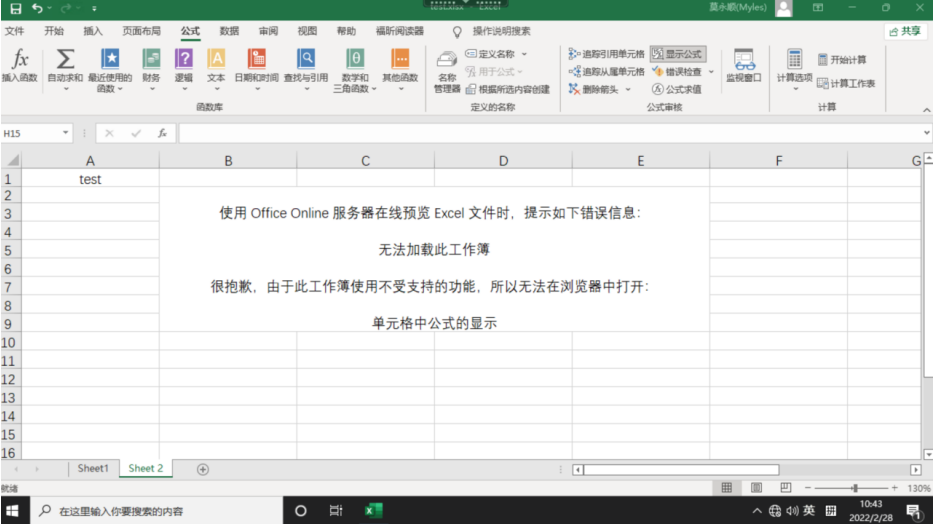Open the Help (帮助) tab

pyautogui.click(x=346, y=31)
